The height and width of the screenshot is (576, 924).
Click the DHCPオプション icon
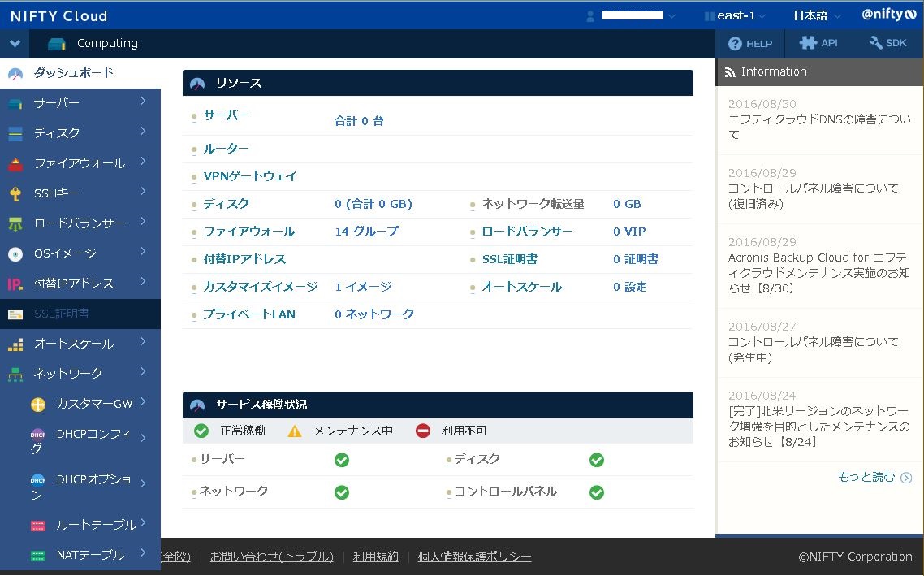[x=37, y=480]
